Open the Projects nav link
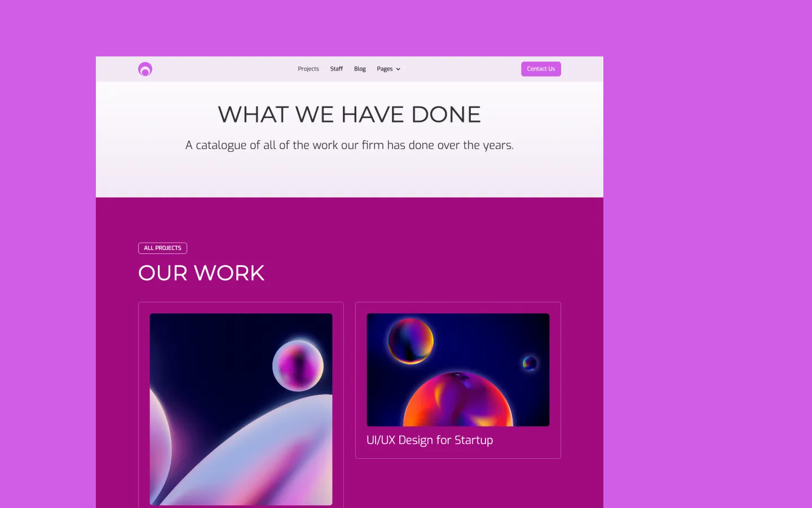This screenshot has height=508, width=812. [308, 69]
